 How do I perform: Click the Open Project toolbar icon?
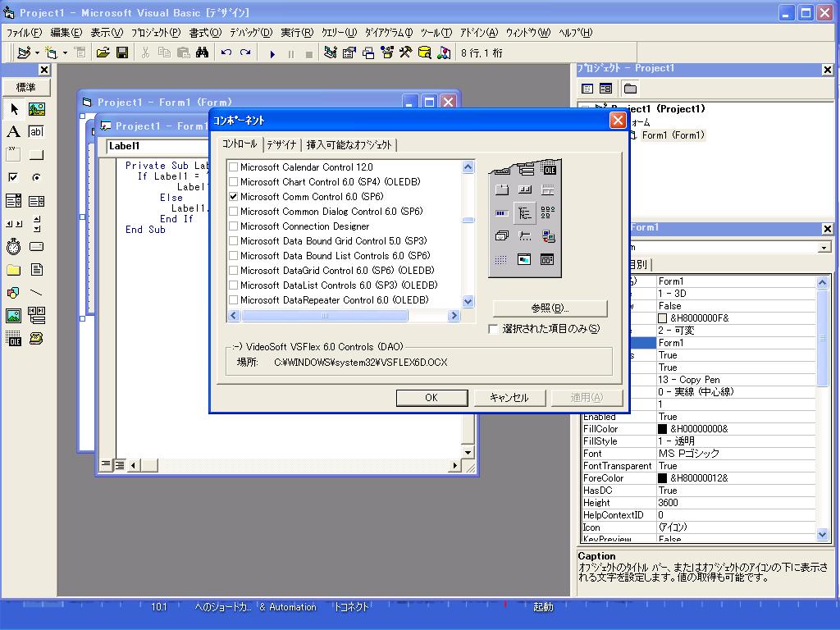(x=103, y=52)
